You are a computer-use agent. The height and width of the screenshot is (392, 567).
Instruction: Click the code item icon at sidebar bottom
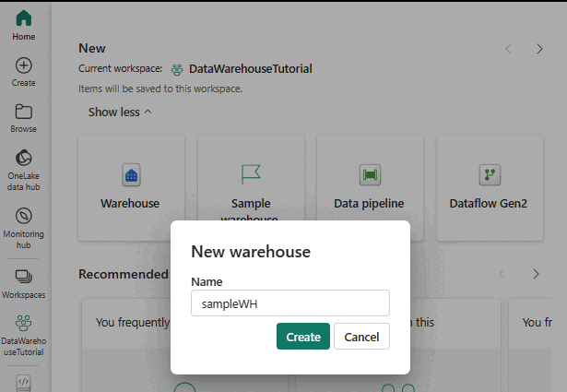tap(23, 383)
